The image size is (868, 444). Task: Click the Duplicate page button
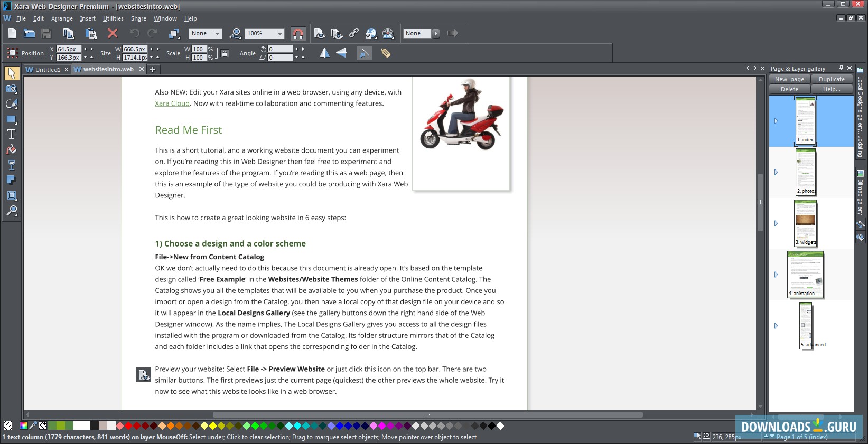point(832,79)
